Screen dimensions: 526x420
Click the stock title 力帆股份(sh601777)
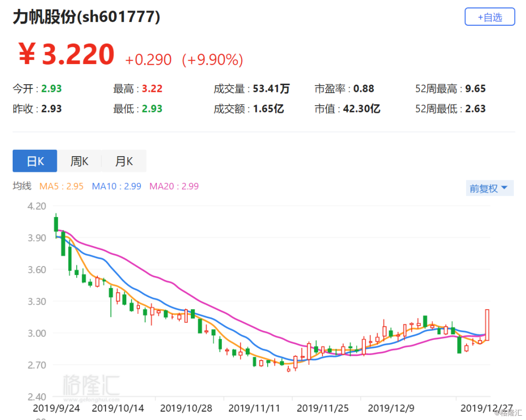[x=87, y=17]
